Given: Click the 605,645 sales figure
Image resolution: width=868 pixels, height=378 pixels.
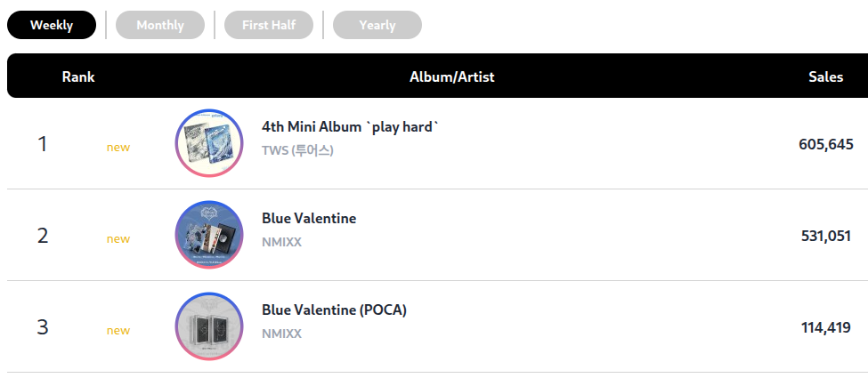Looking at the screenshot, I should pos(826,145).
